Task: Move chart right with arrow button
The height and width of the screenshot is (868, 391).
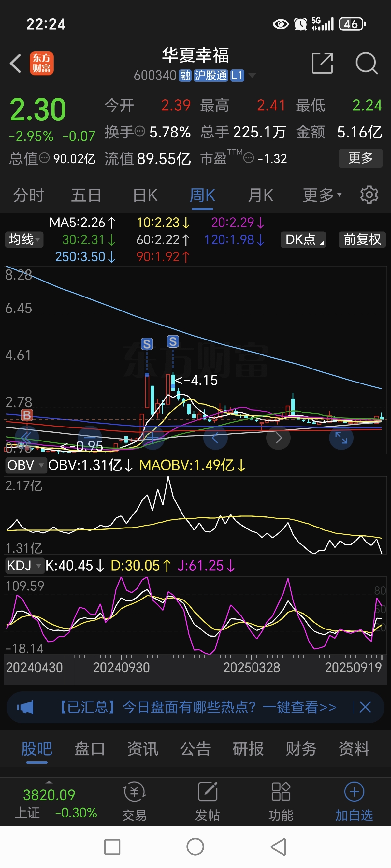Action: coord(278,438)
